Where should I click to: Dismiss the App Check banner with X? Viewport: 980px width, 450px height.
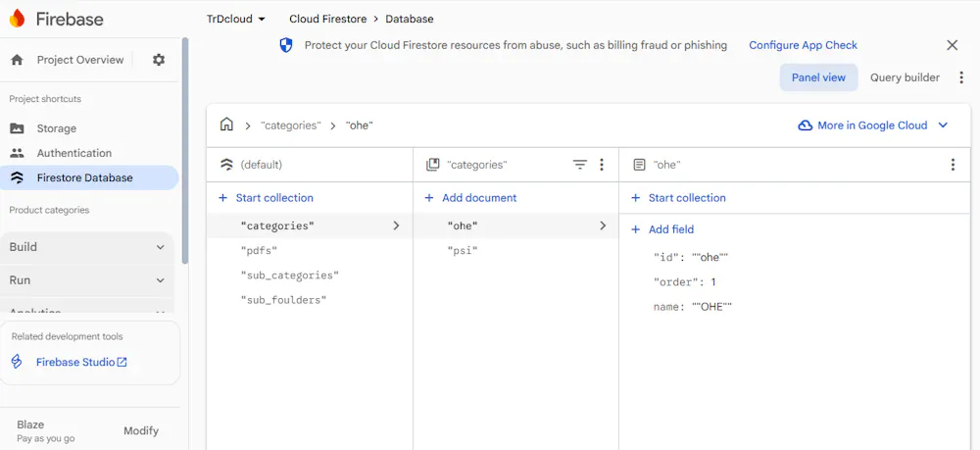coord(952,45)
